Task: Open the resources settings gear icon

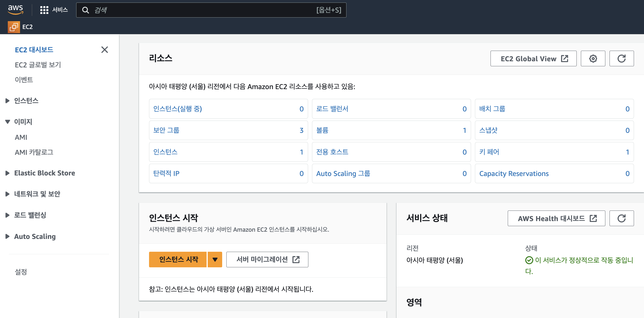Action: pos(593,58)
